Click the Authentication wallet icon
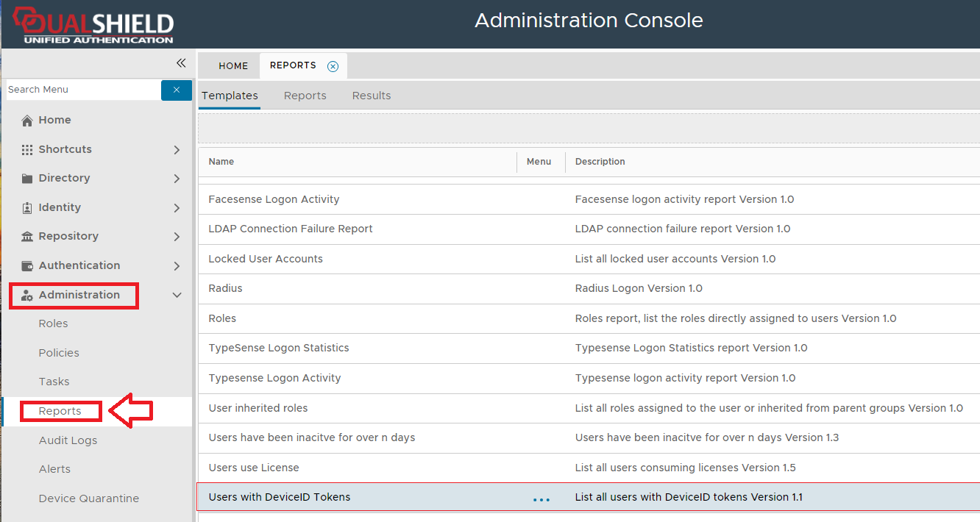 pos(27,265)
